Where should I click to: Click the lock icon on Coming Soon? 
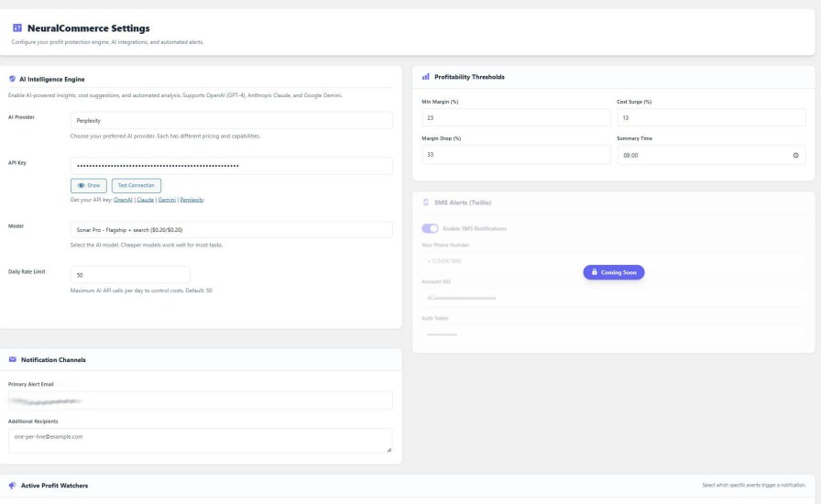pos(595,272)
